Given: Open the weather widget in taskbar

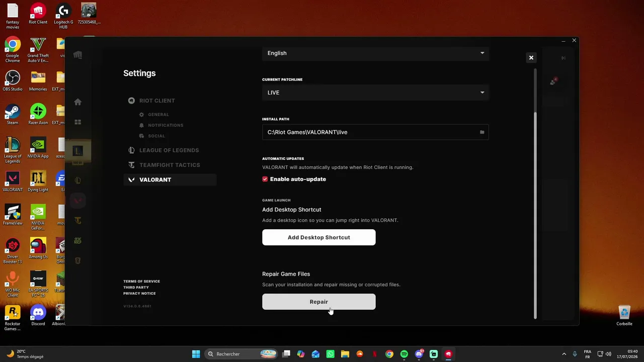Looking at the screenshot, I should pos(24,354).
